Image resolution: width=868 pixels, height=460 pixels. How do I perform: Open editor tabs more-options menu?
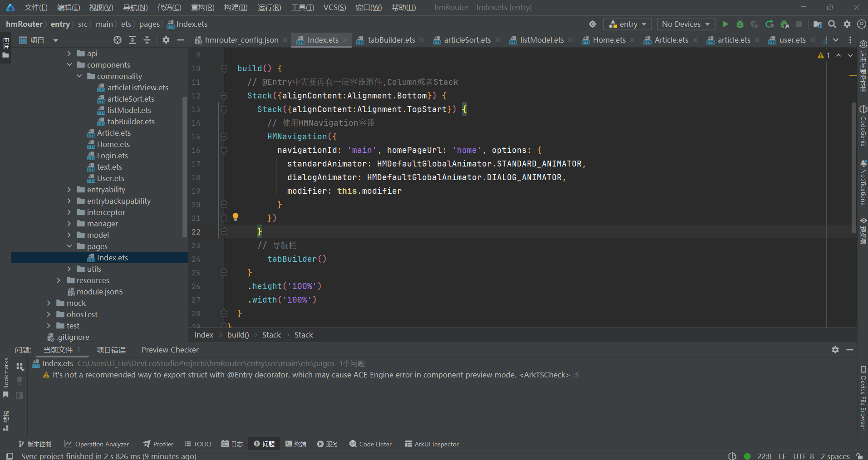pyautogui.click(x=850, y=40)
